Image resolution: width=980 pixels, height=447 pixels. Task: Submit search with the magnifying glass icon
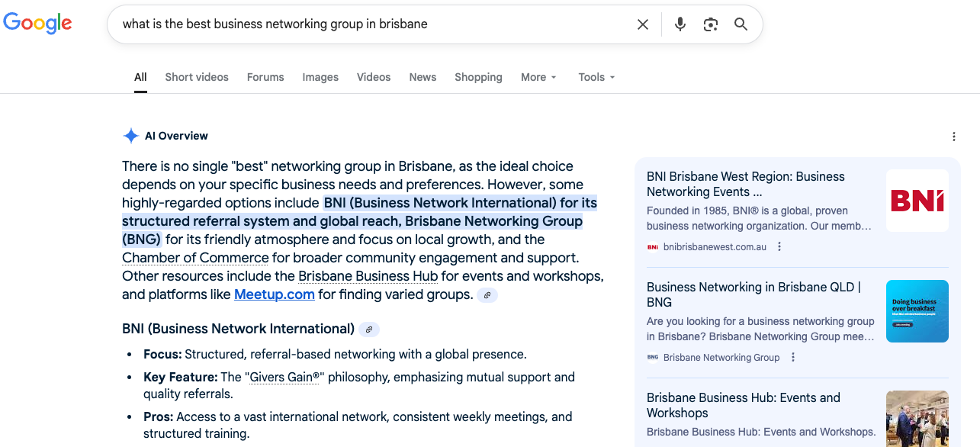tap(741, 24)
